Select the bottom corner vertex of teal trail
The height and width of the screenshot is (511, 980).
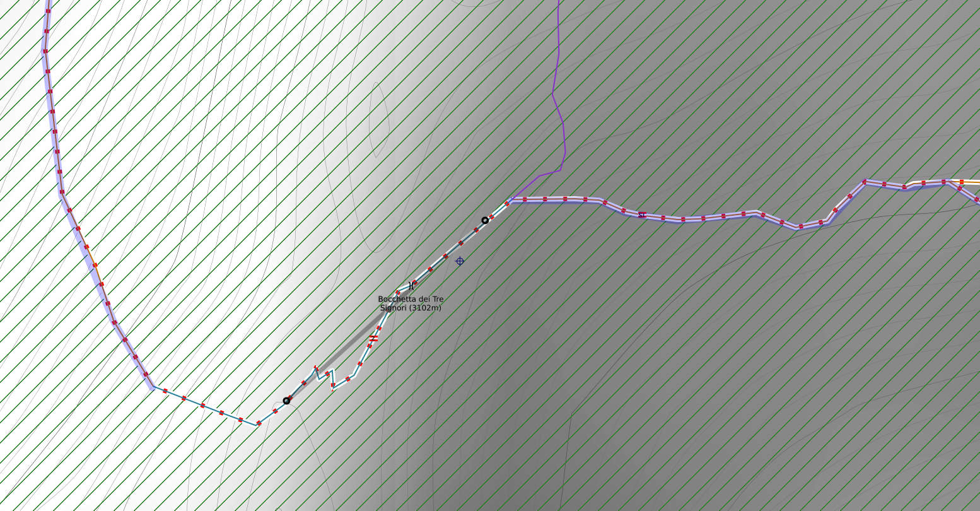[257, 425]
